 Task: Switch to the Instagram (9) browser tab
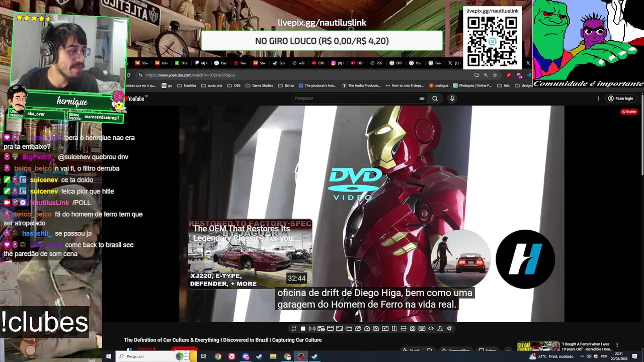click(337, 63)
